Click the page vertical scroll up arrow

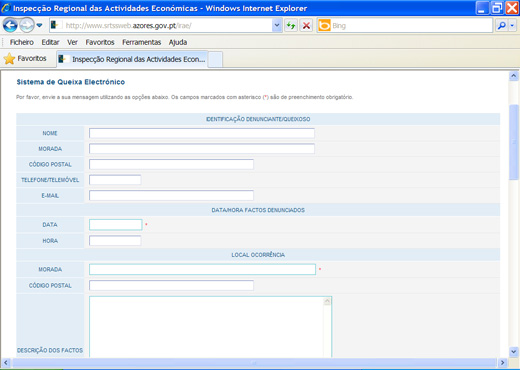click(x=514, y=76)
